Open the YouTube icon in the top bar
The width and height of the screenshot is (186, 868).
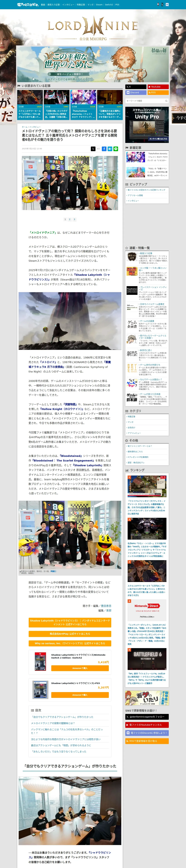tap(158, 4)
